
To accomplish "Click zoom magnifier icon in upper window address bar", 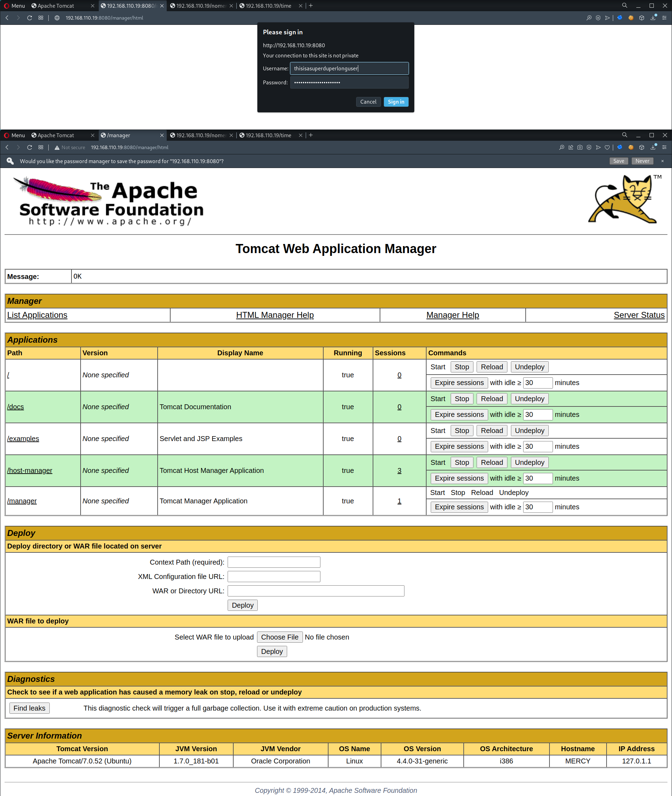I will click(589, 18).
